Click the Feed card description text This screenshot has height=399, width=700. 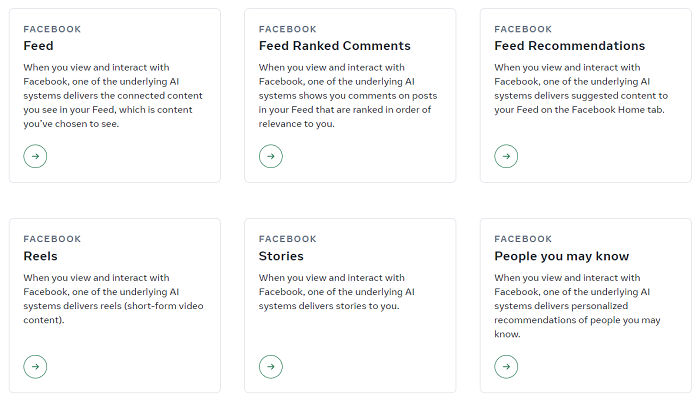113,96
